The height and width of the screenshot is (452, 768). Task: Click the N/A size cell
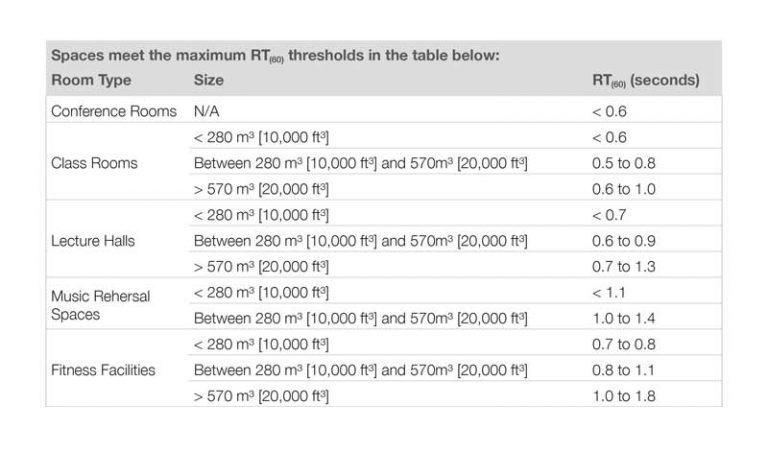206,111
